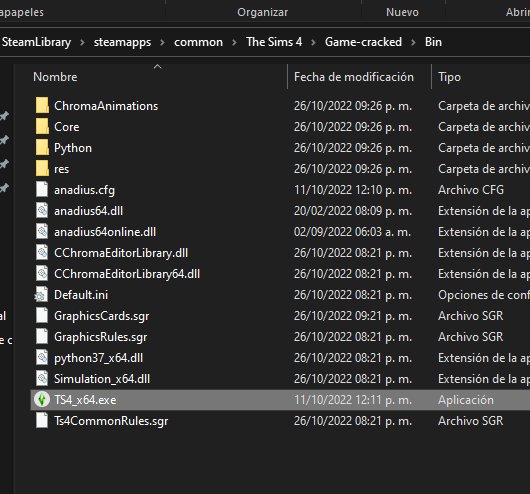Select the file name python37_x64.dll
This screenshot has height=494, width=530.
pos(99,358)
